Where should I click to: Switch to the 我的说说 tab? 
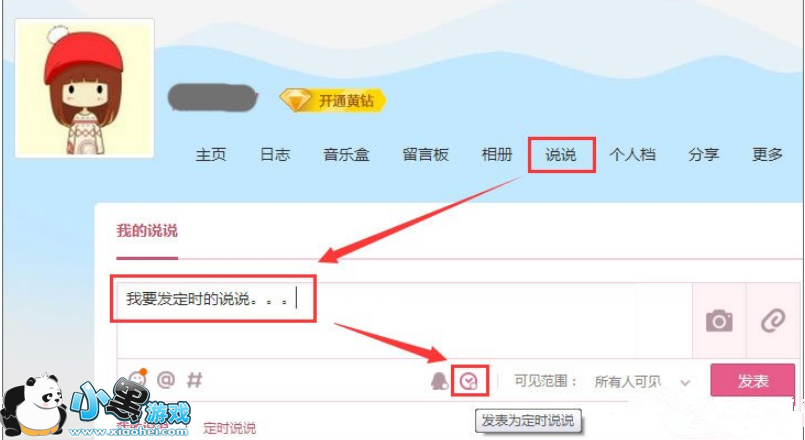coord(147,231)
